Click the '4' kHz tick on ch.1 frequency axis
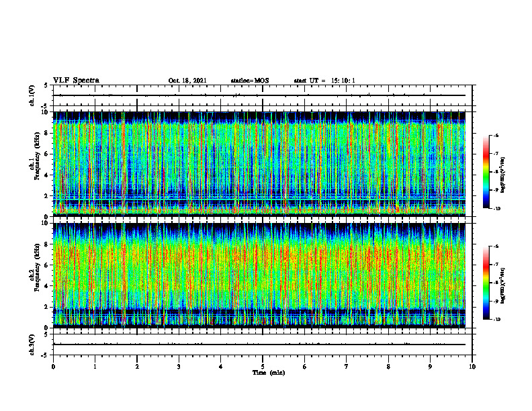 click(x=47, y=175)
